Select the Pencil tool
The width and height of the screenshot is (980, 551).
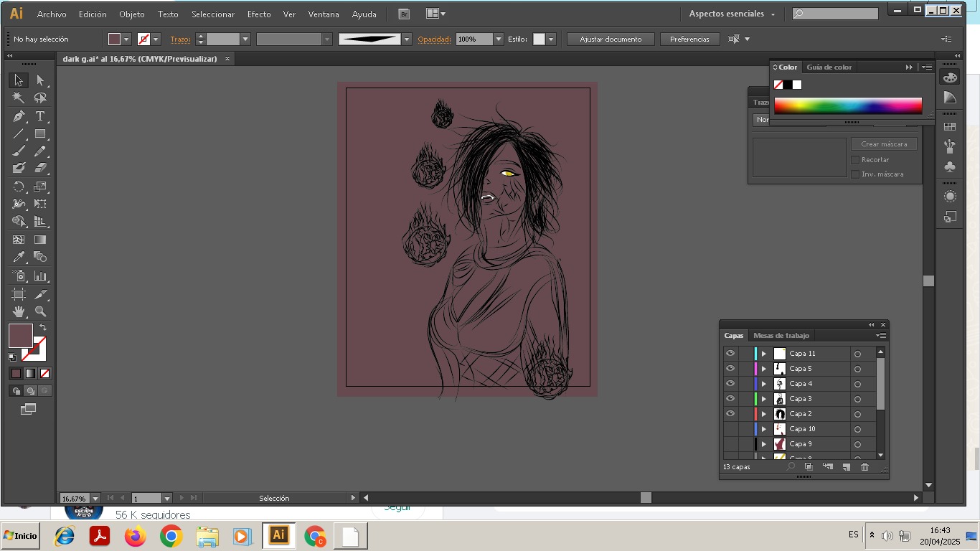point(40,151)
